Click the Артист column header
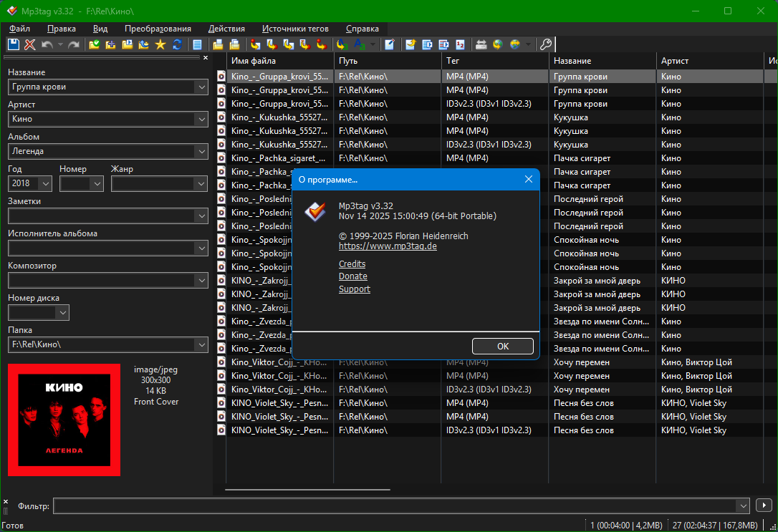This screenshot has width=778, height=532. tap(675, 61)
